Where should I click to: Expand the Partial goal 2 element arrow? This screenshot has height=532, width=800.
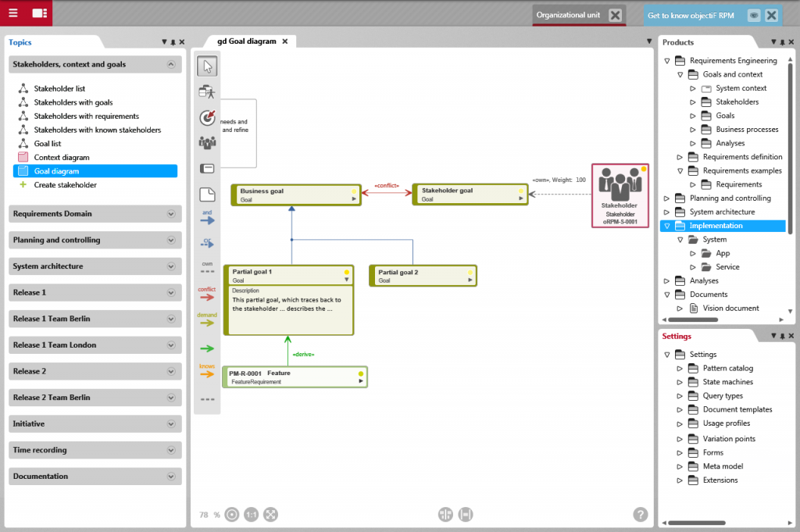tap(470, 280)
